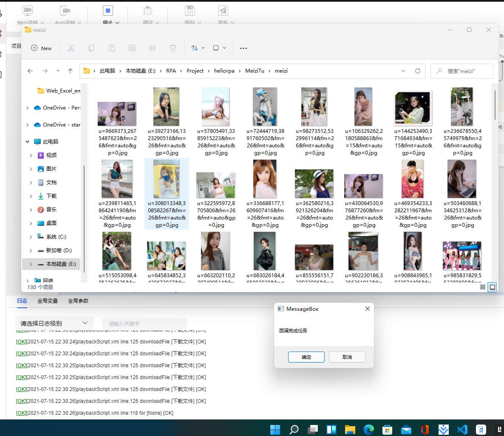Click the 搜索"meizi" search field
This screenshot has width=504, height=436.
pyautogui.click(x=462, y=71)
